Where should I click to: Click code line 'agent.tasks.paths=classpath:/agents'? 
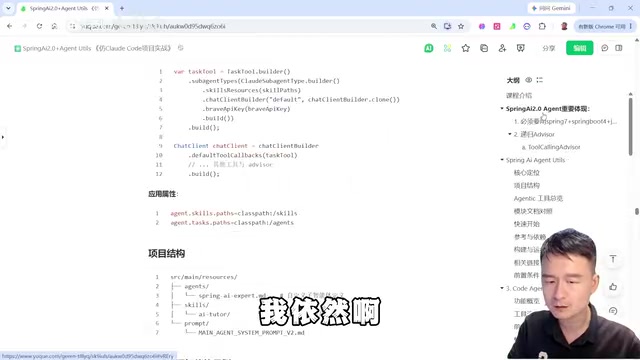point(232,222)
